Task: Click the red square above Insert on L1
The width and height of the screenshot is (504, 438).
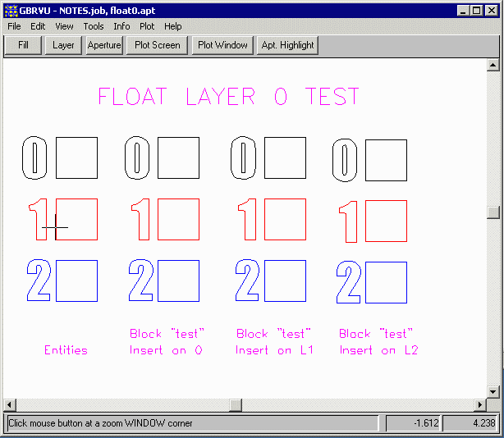Action: click(285, 219)
